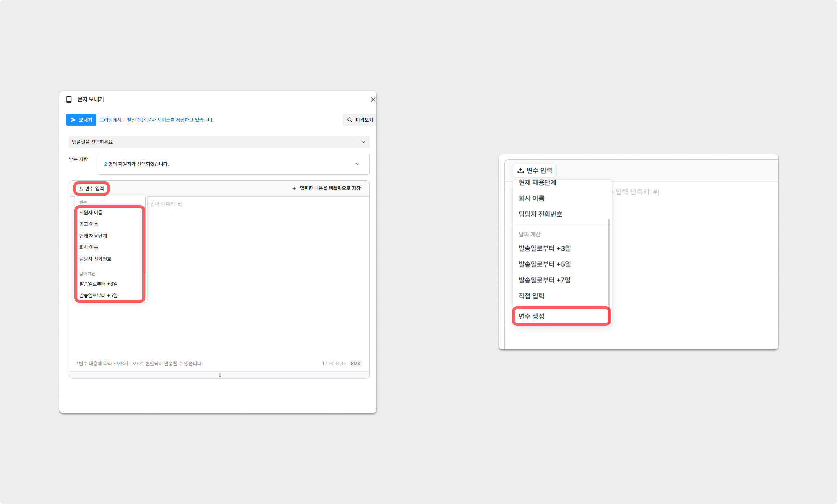
Task: Select 공고 이름 variable
Action: (x=89, y=224)
